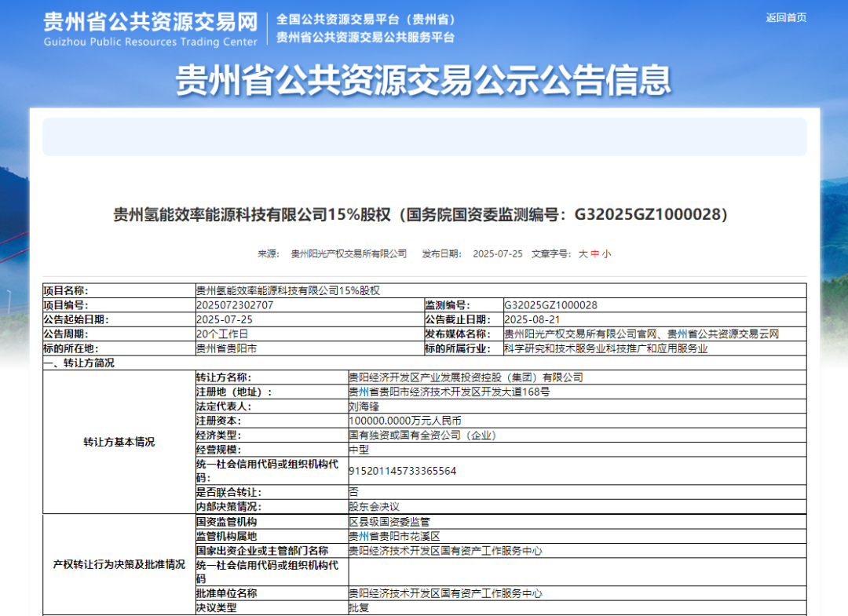
Task: Click the deadline date 2025-08-21
Action: (532, 320)
